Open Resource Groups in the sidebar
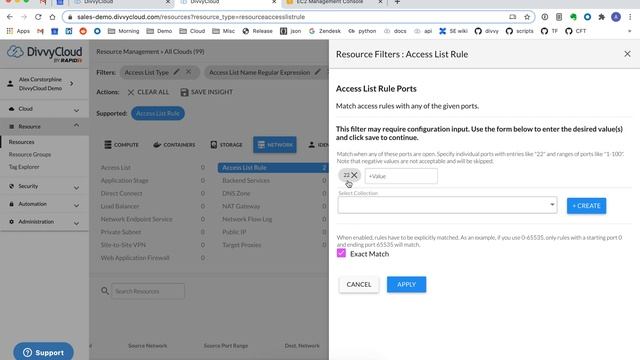The height and width of the screenshot is (360, 640). [x=30, y=155]
